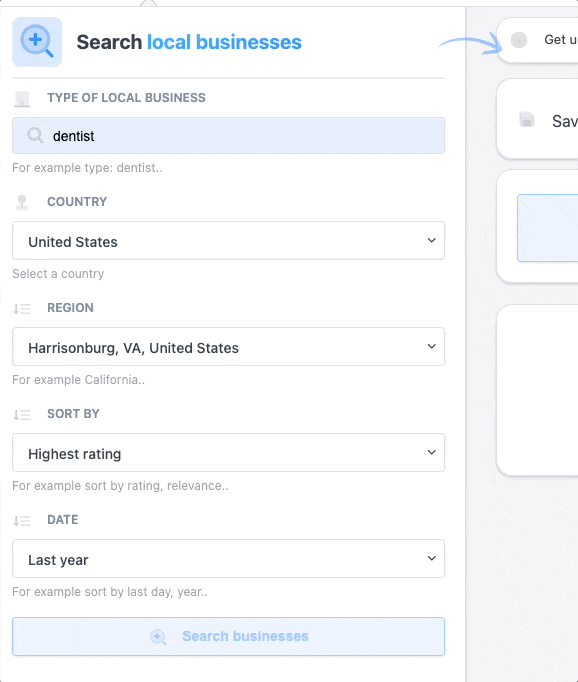
Task: Click the search magnifier inside dentist field
Action: [x=35, y=136]
